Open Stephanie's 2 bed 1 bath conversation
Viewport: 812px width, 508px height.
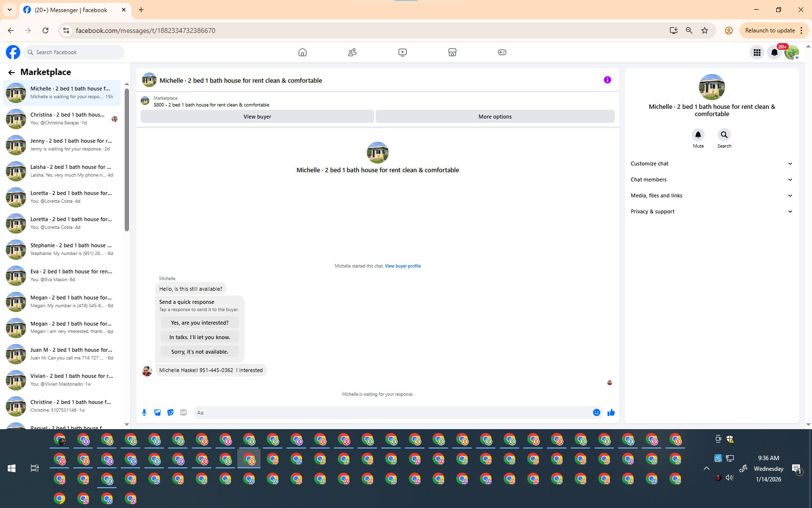click(62, 249)
